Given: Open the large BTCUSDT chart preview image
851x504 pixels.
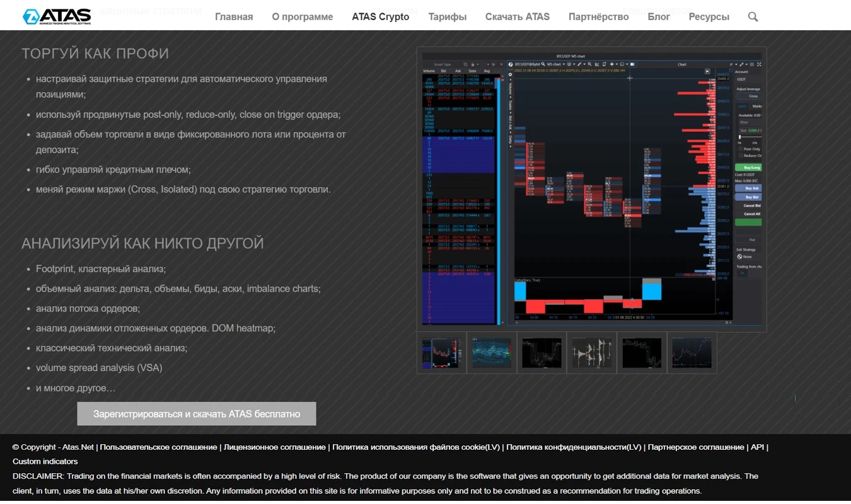Looking at the screenshot, I should tap(592, 189).
